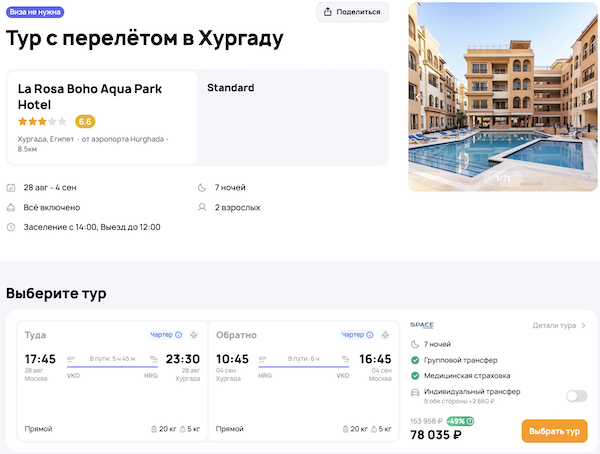
Task: Select the Standard room type card
Action: [x=292, y=116]
